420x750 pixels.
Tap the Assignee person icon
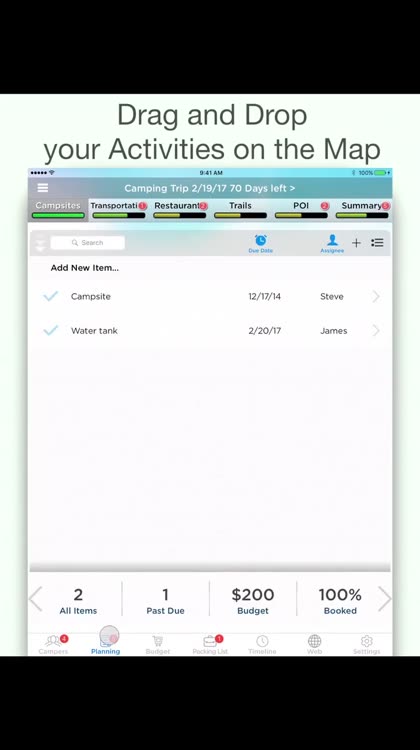point(332,240)
